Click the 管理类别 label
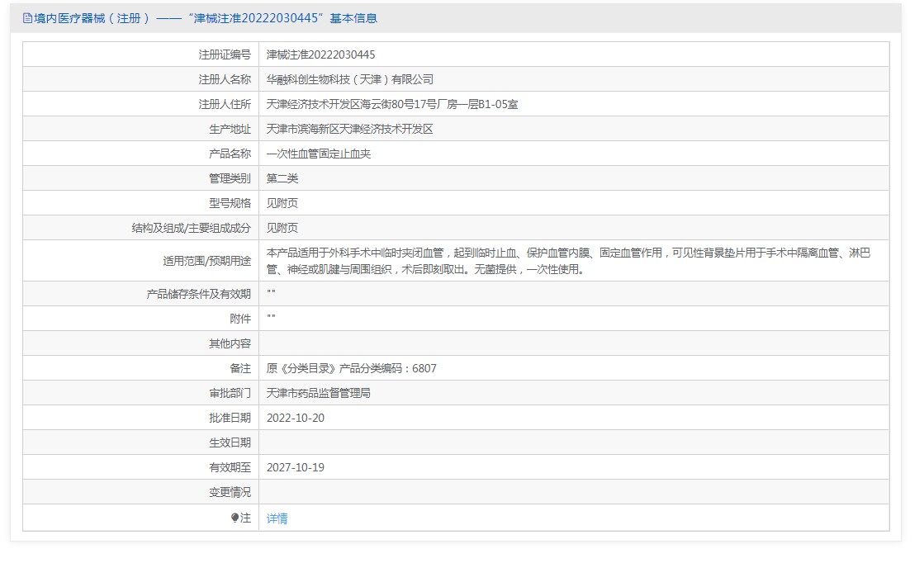The width and height of the screenshot is (924, 563). pyautogui.click(x=230, y=178)
